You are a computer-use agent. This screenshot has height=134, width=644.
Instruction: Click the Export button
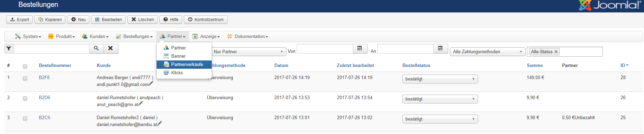point(20,20)
